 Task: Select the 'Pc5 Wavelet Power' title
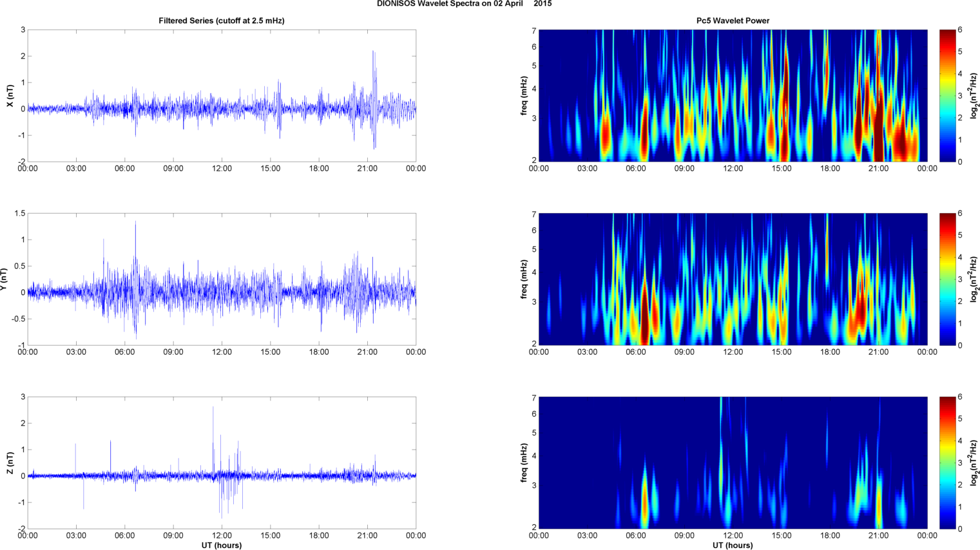733,21
